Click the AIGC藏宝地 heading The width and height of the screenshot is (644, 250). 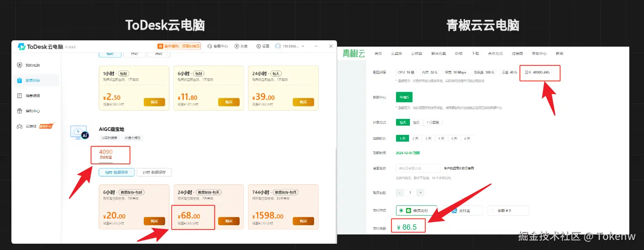111,129
